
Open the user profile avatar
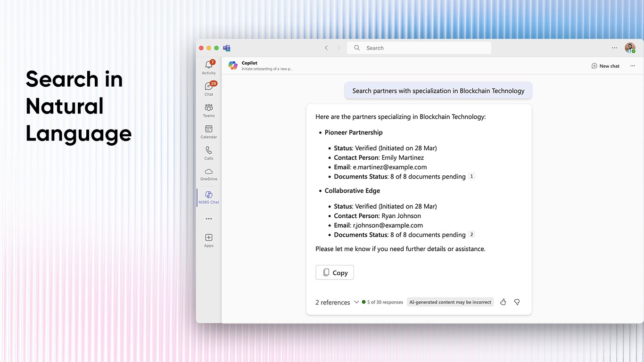[x=630, y=48]
